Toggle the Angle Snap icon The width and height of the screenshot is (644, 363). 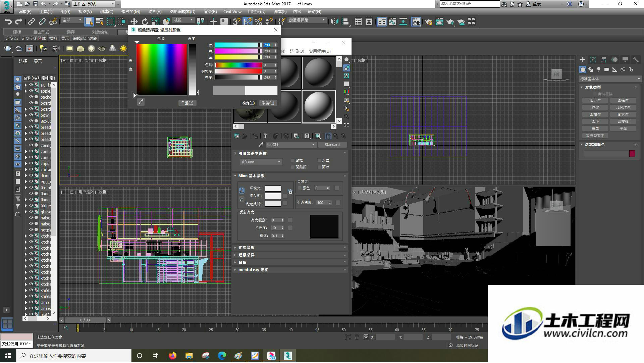(x=248, y=22)
